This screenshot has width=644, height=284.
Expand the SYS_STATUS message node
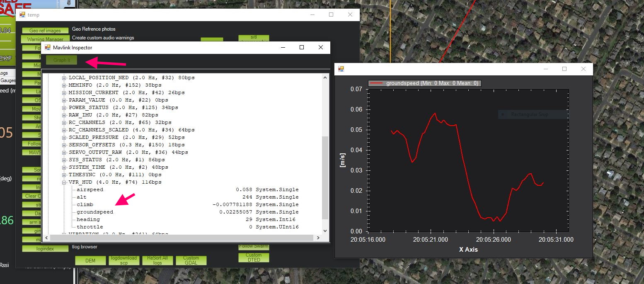64,160
